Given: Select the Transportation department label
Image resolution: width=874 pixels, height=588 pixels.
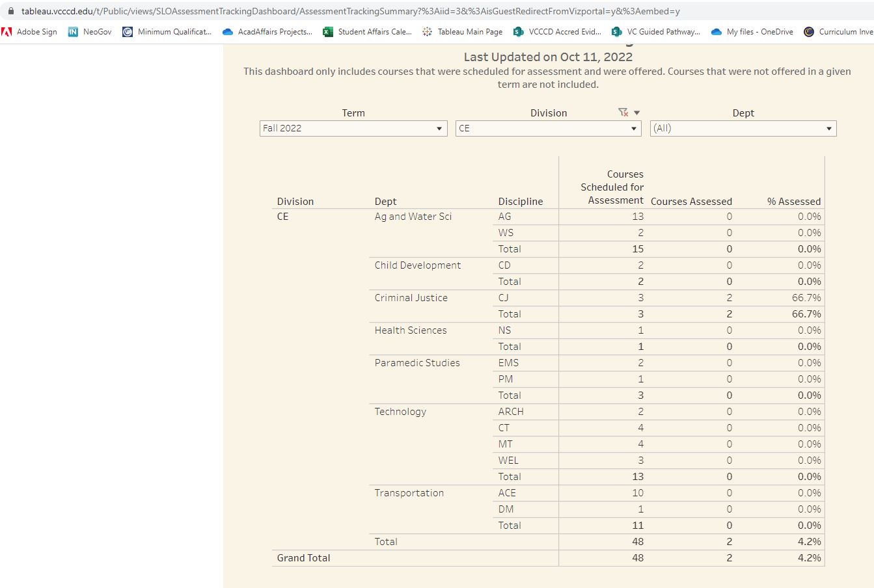Looking at the screenshot, I should [409, 493].
